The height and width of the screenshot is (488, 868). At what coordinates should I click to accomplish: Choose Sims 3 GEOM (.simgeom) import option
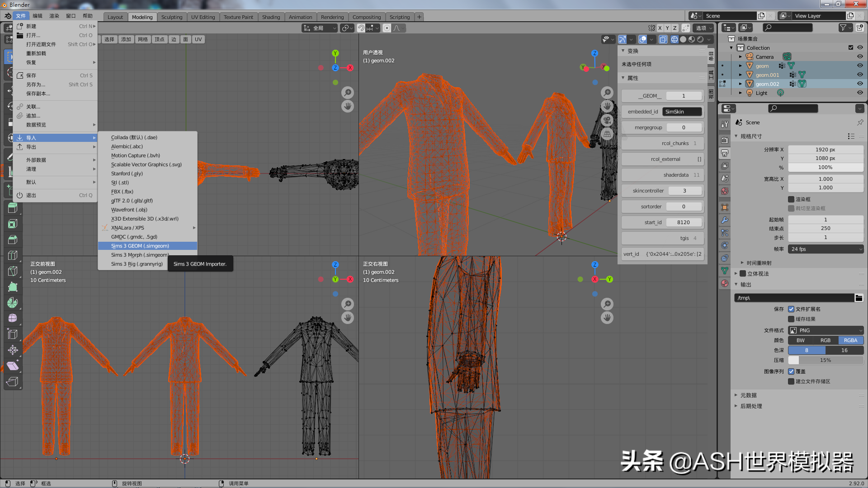147,246
